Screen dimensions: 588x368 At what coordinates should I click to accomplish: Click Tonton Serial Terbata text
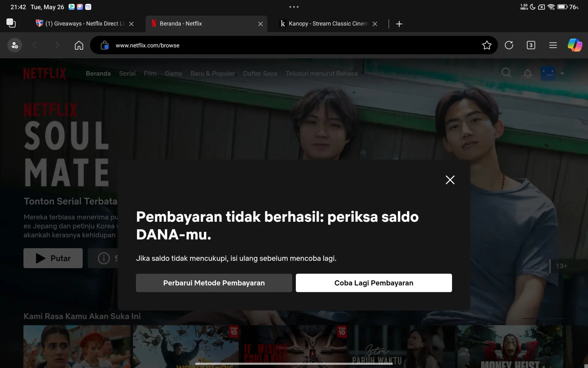pyautogui.click(x=70, y=201)
